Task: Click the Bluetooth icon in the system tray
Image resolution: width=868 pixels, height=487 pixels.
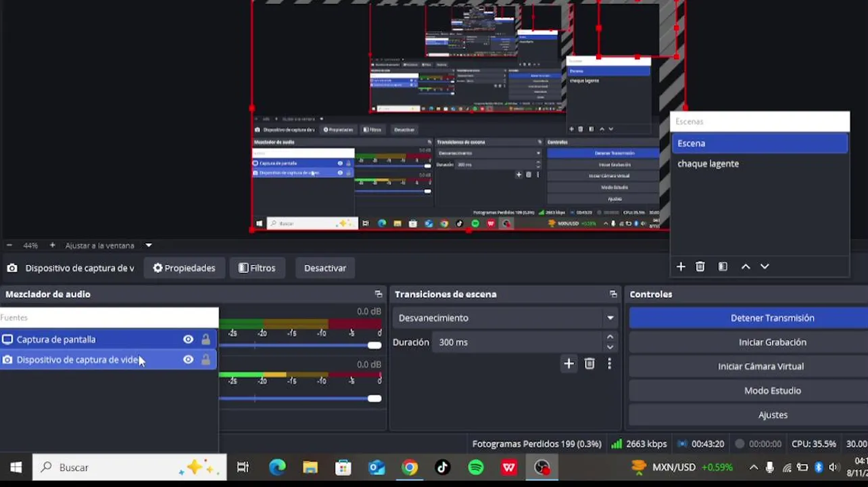Action: coord(819,467)
